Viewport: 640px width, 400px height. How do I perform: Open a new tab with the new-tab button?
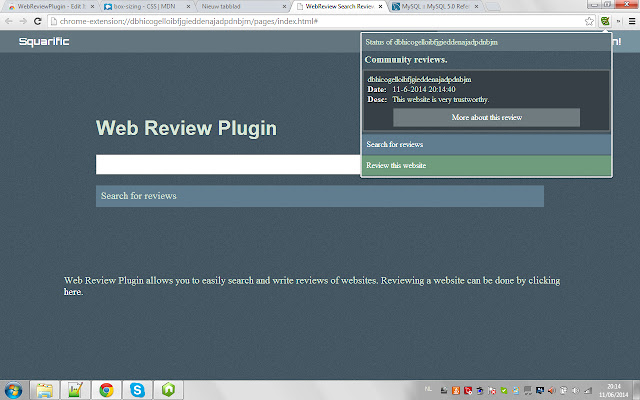[493, 7]
